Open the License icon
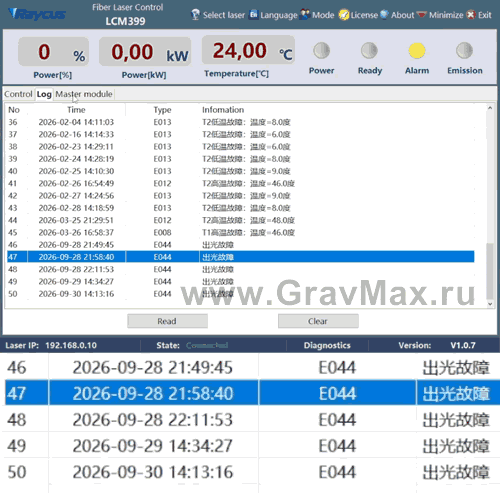The height and width of the screenshot is (493, 500). tap(344, 15)
